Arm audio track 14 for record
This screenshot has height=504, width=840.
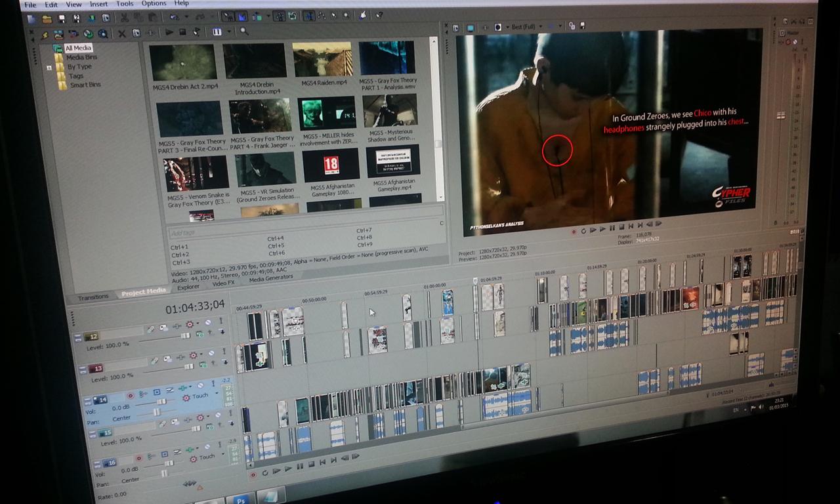tap(131, 396)
